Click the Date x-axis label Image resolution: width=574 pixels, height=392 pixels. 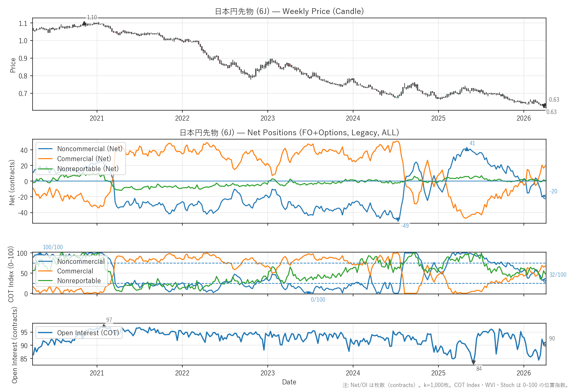click(x=289, y=382)
